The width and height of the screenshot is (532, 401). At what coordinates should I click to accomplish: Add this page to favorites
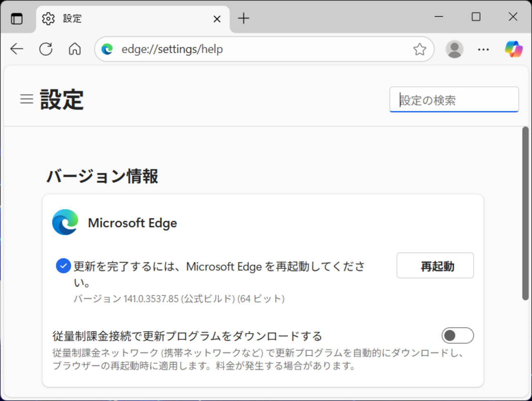(419, 49)
